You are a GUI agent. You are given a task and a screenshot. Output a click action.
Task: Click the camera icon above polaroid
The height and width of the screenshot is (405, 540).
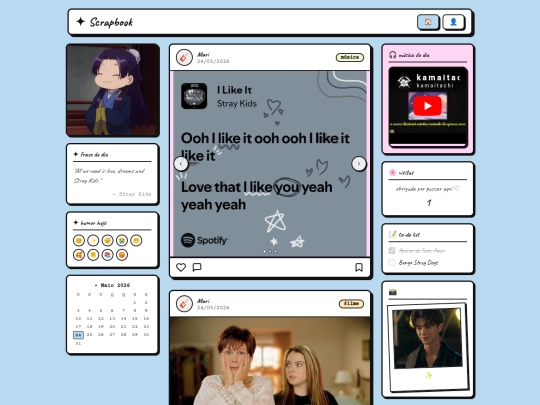click(x=393, y=292)
